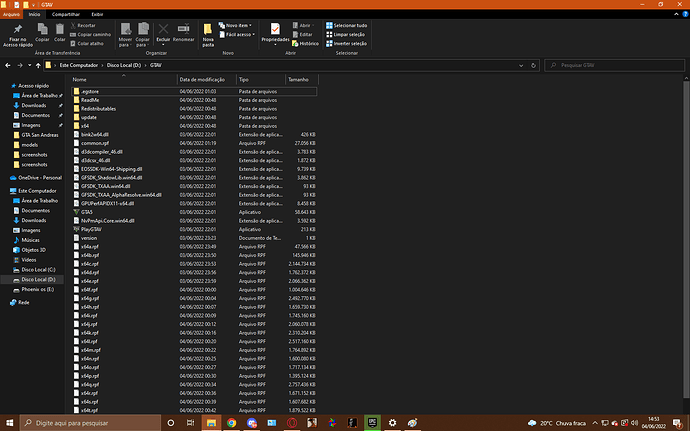690x431 pixels.
Task: Expand address bar history dropdown
Action: pyautogui.click(x=521, y=65)
